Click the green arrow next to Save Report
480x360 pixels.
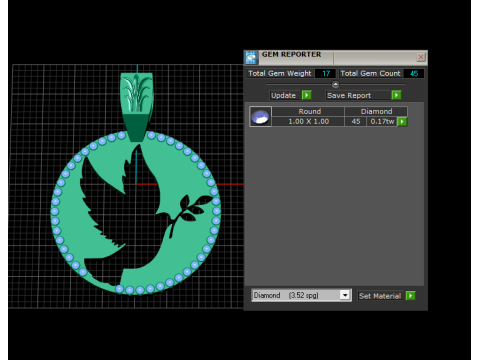tap(396, 95)
